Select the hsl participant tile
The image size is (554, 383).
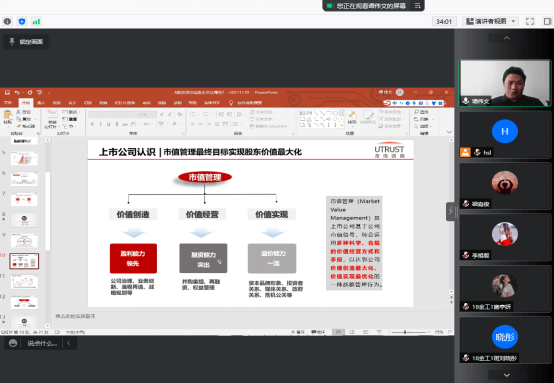(505, 135)
